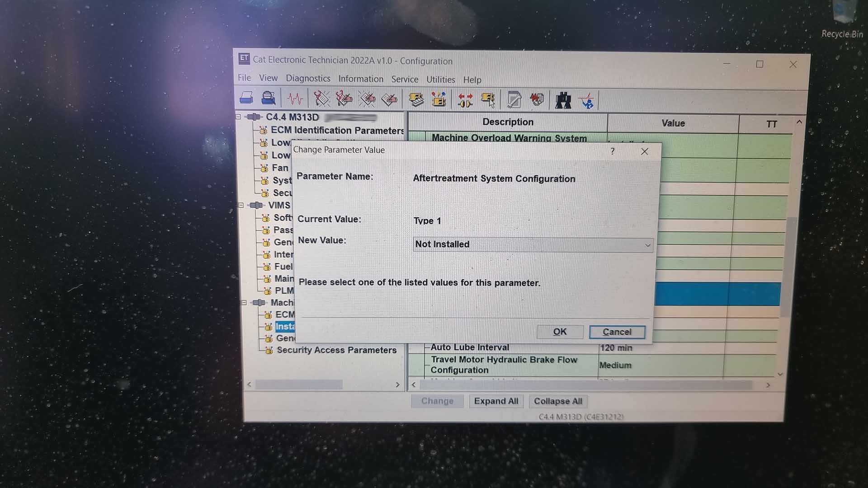Click the Medium value cell
Viewport: 868px width, 488px height.
click(x=615, y=365)
